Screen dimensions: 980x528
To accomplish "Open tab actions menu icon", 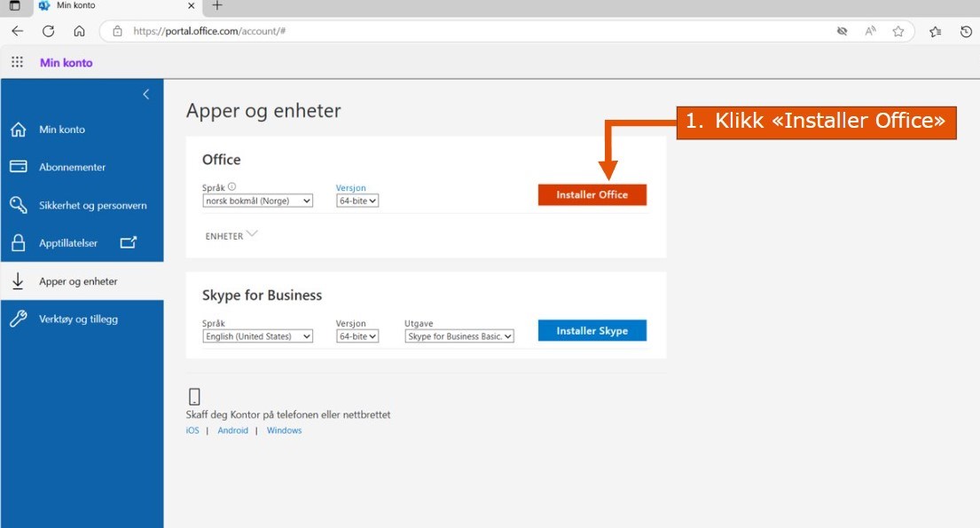I will [14, 5].
